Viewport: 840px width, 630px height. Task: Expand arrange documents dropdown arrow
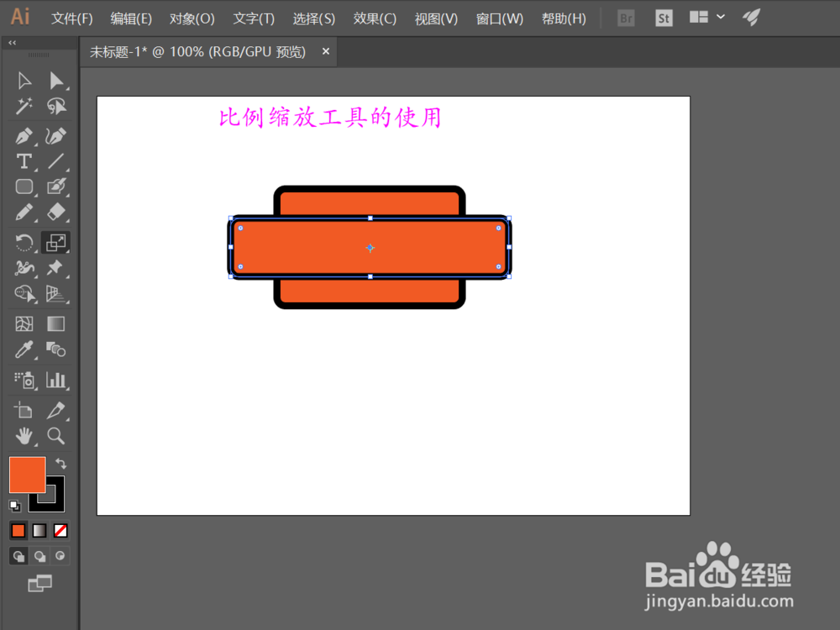(721, 17)
